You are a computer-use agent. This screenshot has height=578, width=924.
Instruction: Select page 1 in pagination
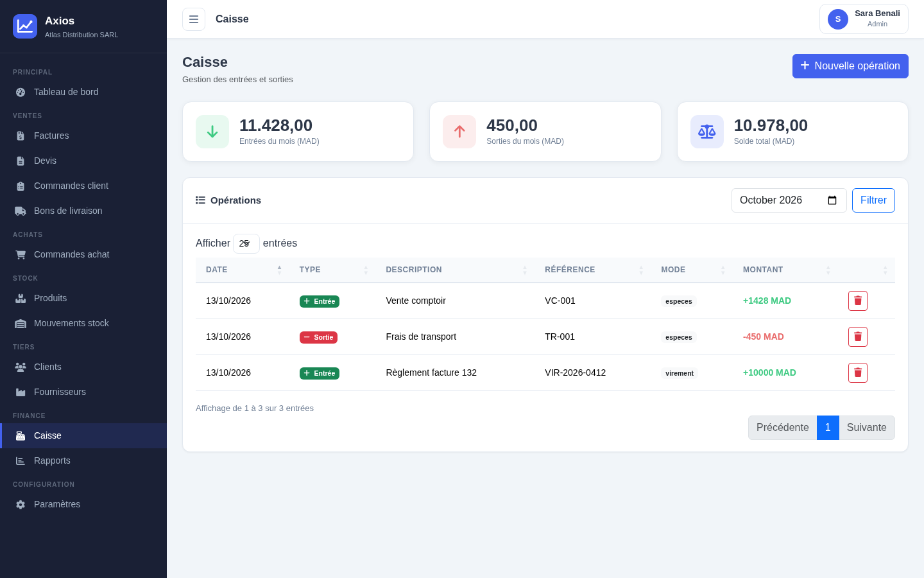(828, 428)
